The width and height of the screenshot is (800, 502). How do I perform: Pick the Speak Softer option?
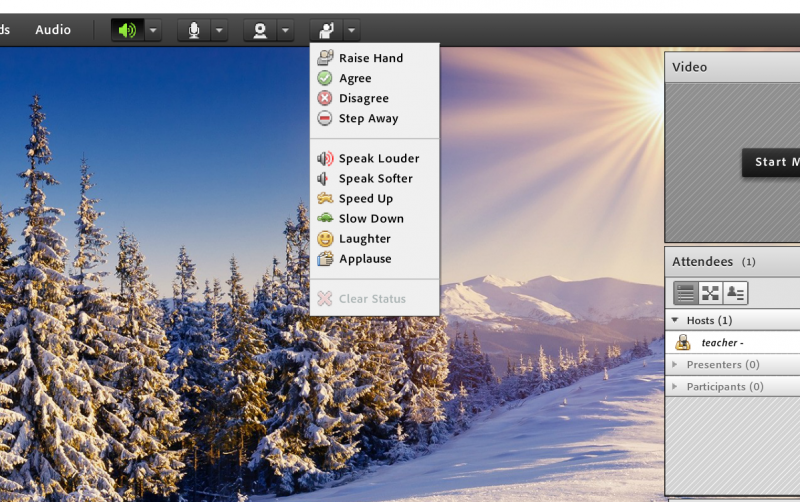(375, 178)
